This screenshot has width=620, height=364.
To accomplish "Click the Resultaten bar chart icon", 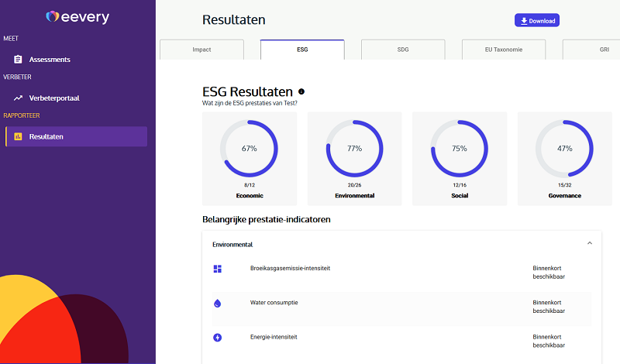I will click(x=18, y=137).
